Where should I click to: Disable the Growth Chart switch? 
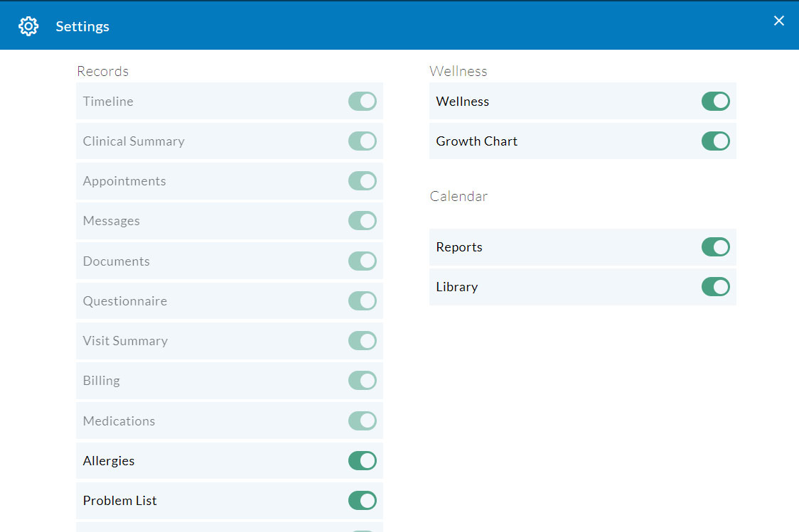pos(715,141)
